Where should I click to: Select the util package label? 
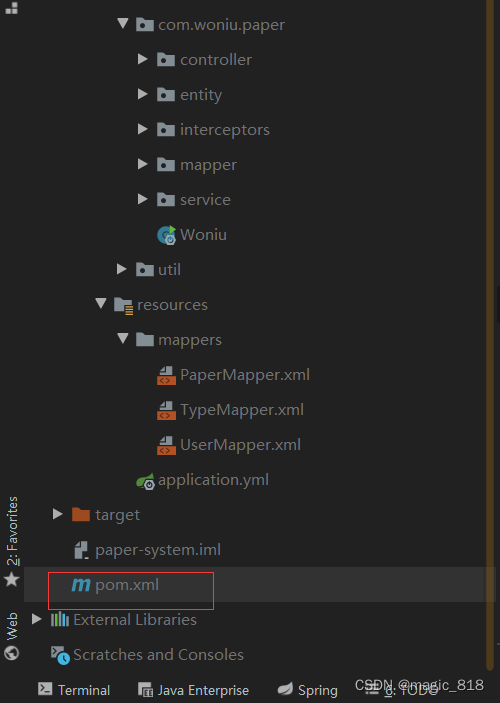tap(170, 269)
